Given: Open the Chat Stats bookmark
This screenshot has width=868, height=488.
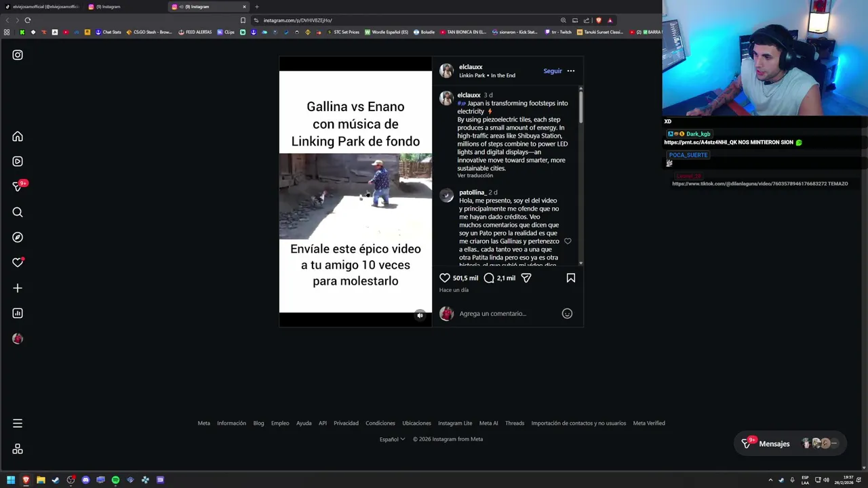Looking at the screenshot, I should (108, 32).
